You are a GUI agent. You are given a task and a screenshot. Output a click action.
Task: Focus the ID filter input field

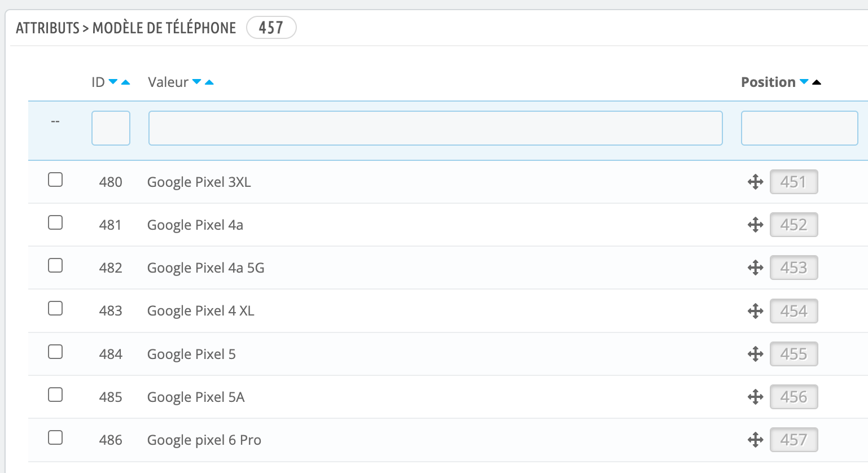coord(111,128)
